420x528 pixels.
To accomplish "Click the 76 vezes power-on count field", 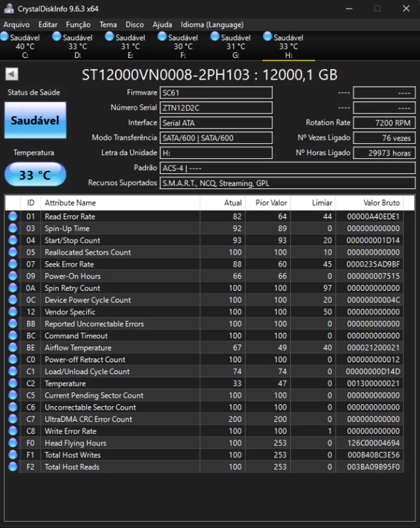I will [x=384, y=138].
